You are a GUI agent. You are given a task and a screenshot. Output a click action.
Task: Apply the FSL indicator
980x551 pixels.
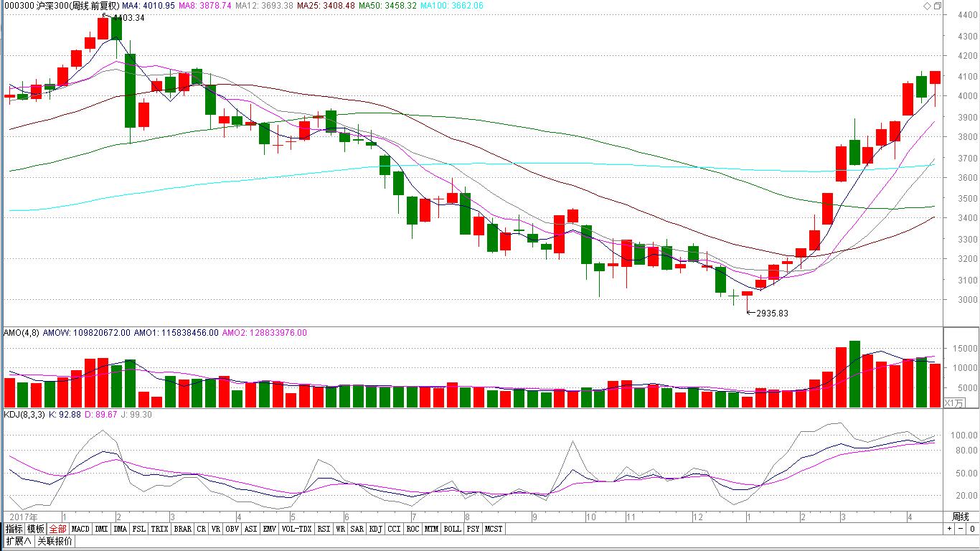click(139, 529)
